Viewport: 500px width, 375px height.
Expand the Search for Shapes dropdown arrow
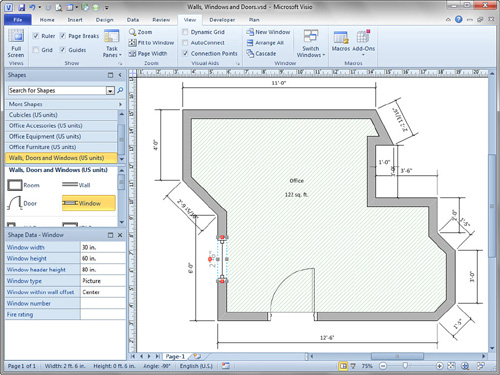(x=110, y=91)
